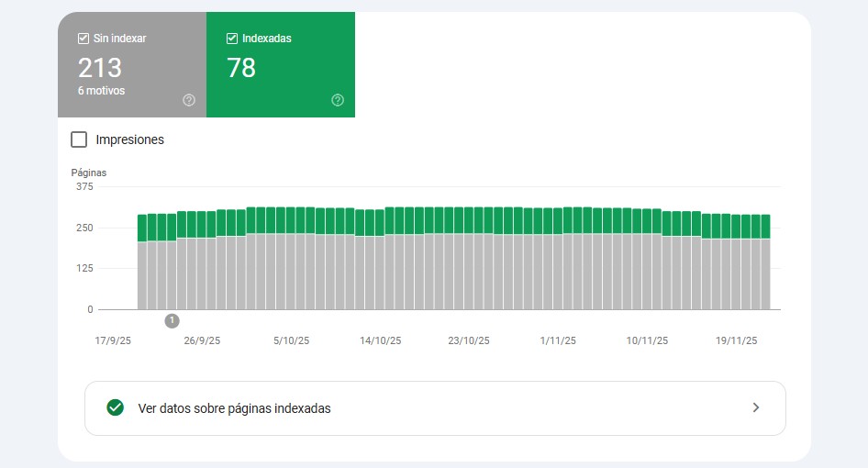The height and width of the screenshot is (468, 868).
Task: Click the rightmost bar in the chart
Action: click(x=765, y=266)
